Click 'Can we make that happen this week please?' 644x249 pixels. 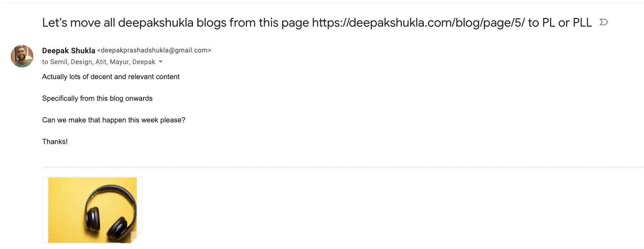(x=114, y=120)
